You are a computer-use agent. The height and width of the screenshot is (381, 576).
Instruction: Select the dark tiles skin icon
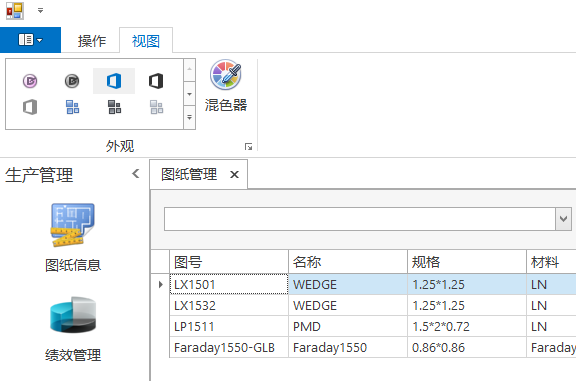(x=114, y=107)
